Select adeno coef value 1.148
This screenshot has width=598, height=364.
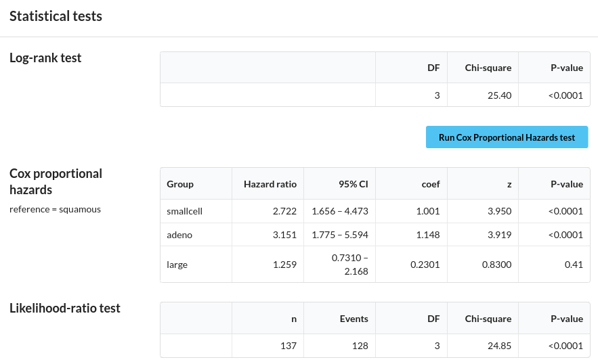428,235
